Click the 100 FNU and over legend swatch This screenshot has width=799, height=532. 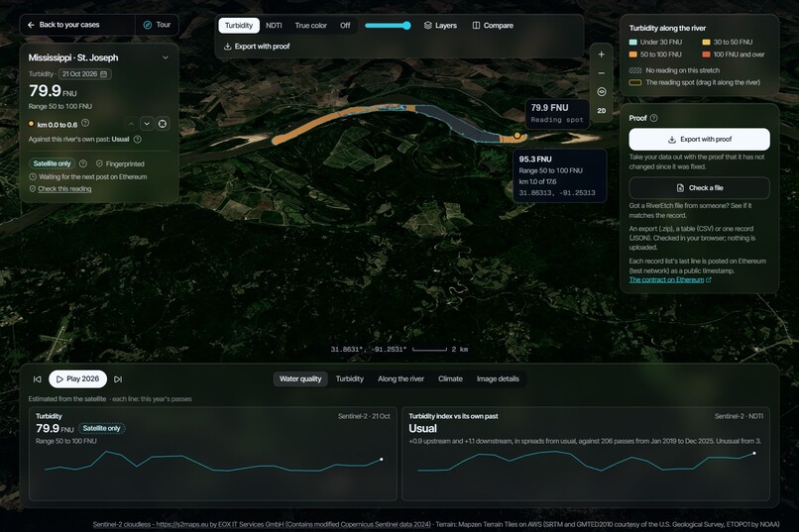pyautogui.click(x=706, y=54)
